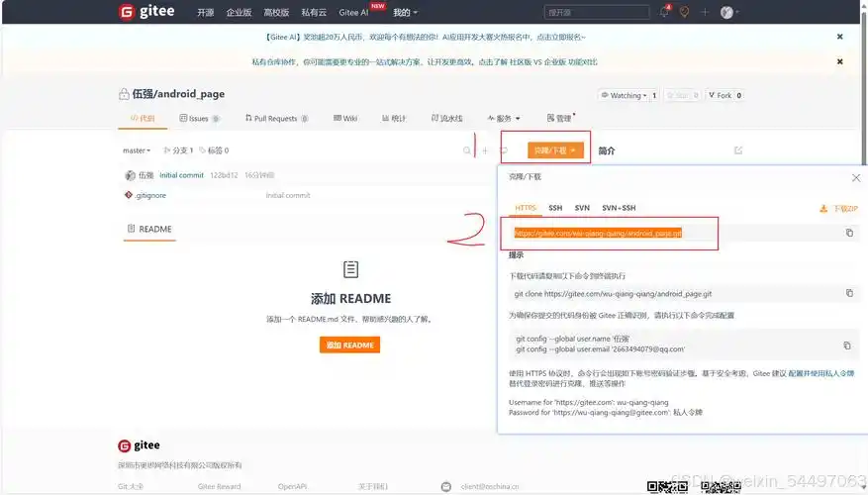
Task: Select the SSH clone tab
Action: tap(555, 208)
